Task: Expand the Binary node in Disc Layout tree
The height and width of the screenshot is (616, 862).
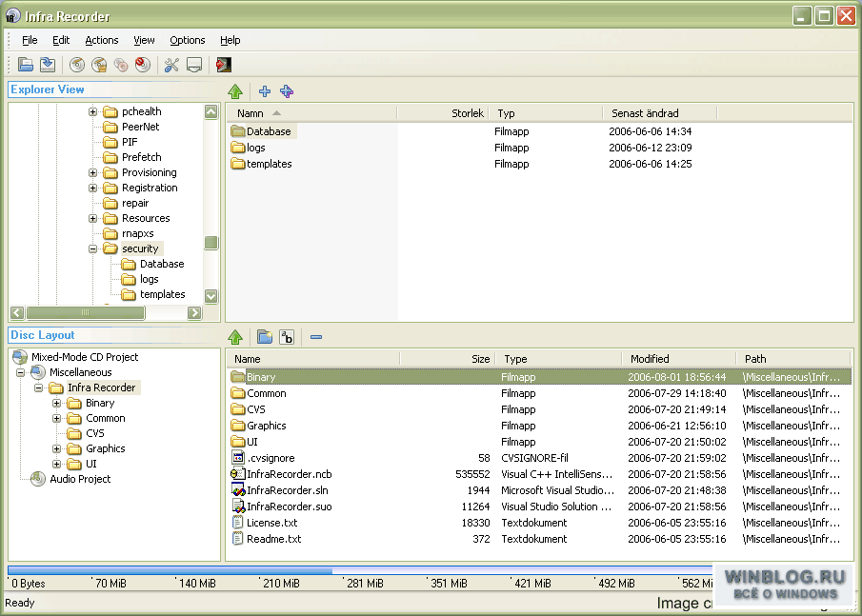Action: coord(56,404)
